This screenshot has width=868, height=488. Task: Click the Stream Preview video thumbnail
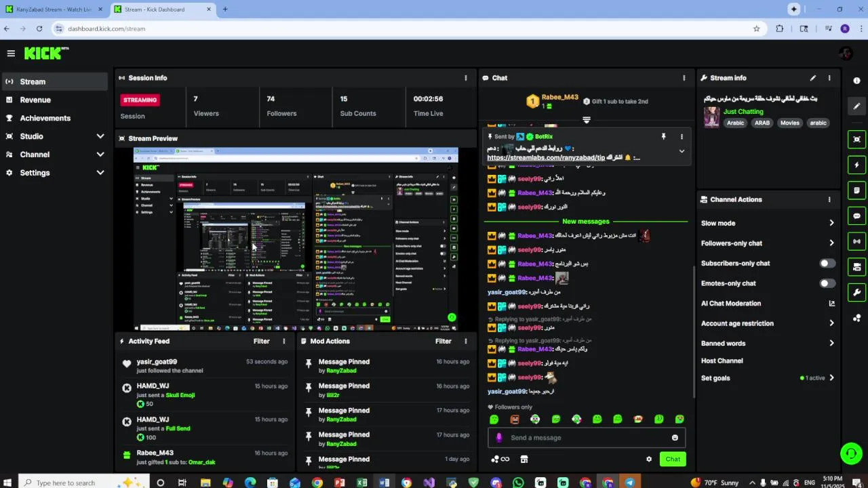click(x=296, y=239)
